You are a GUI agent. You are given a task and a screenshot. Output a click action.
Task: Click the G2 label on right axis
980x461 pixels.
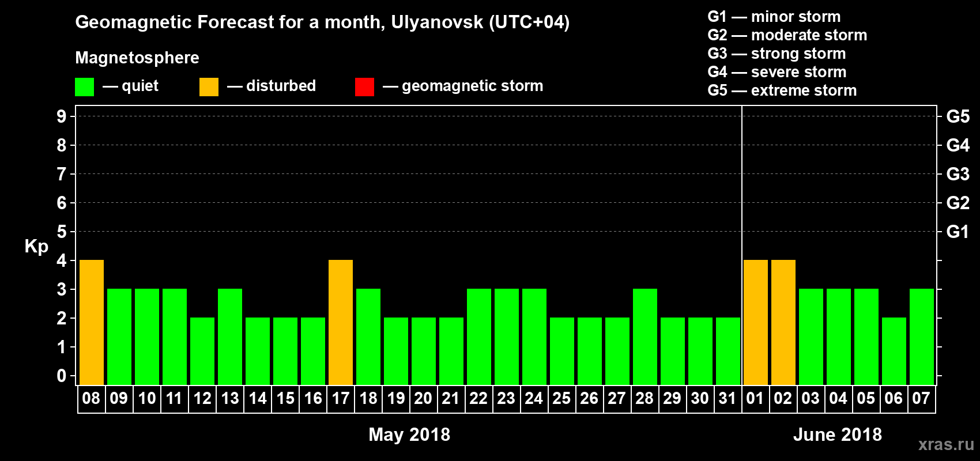click(958, 203)
